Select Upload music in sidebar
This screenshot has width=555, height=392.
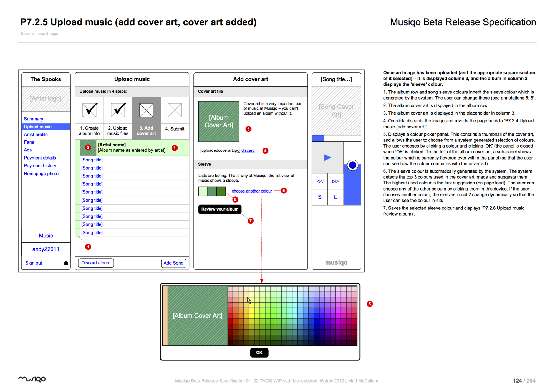(x=46, y=127)
